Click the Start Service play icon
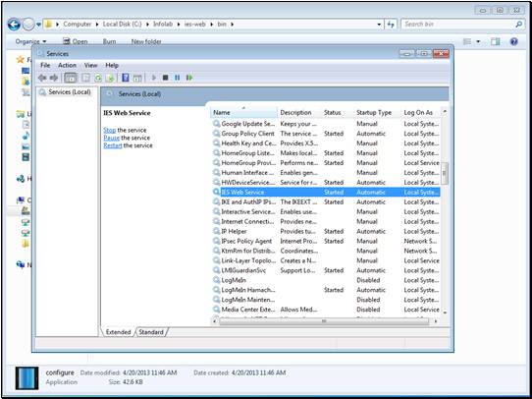 coord(154,78)
